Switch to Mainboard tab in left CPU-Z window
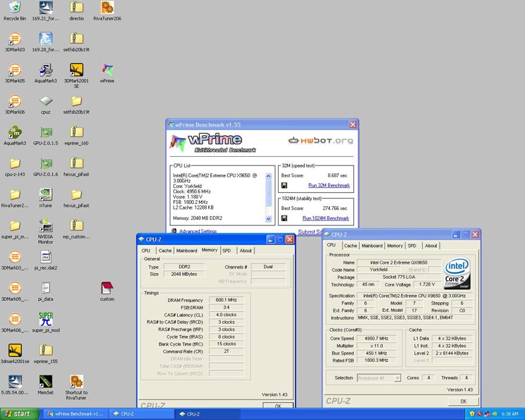The image size is (525, 420). [187, 251]
